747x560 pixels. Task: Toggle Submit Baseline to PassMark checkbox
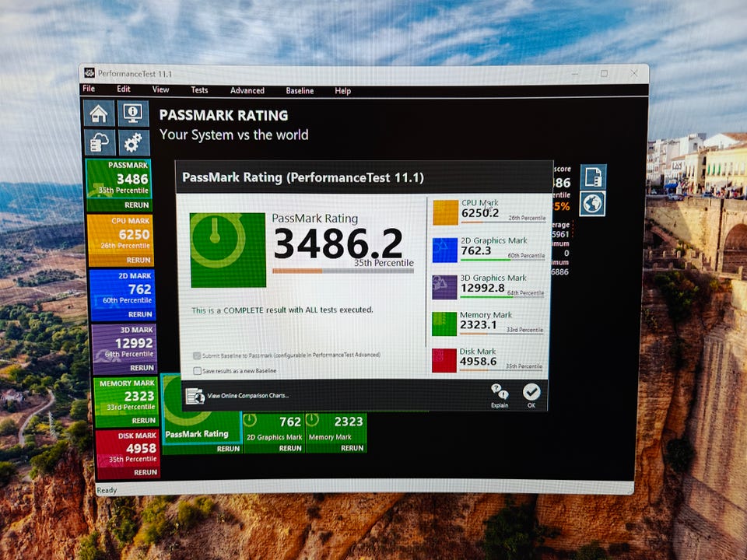point(197,355)
